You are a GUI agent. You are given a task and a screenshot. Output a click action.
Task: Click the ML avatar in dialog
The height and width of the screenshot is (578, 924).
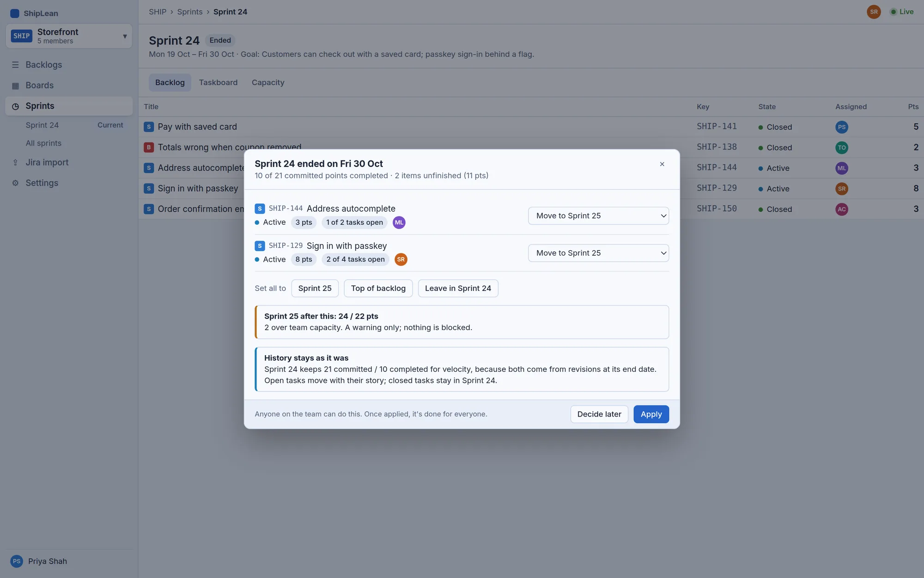399,222
